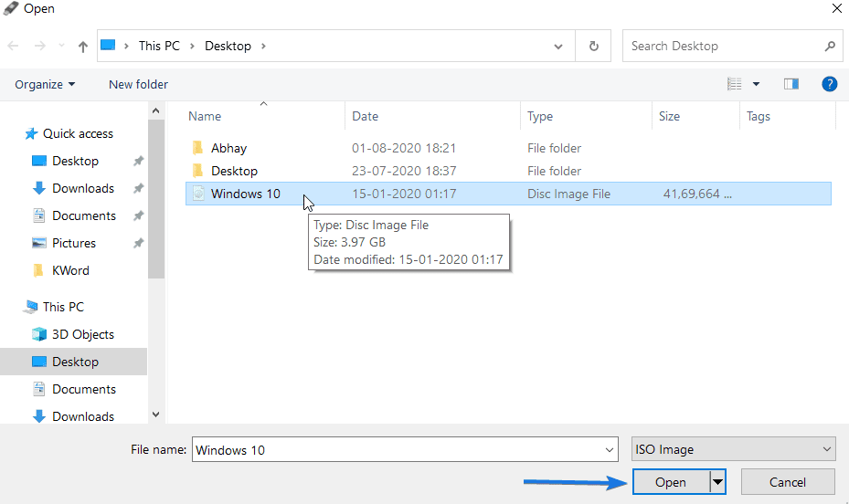The image size is (849, 504).
Task: Open recent locations dropdown arrow
Action: point(61,46)
